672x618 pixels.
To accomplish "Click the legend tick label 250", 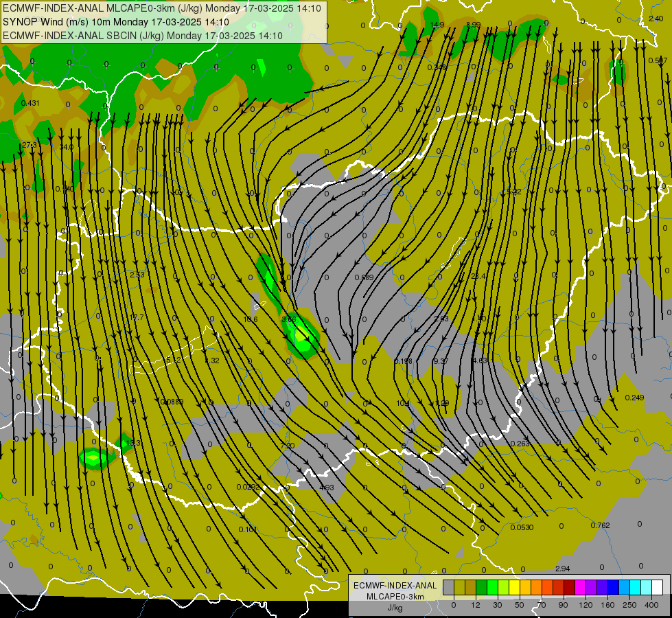I will (629, 605).
